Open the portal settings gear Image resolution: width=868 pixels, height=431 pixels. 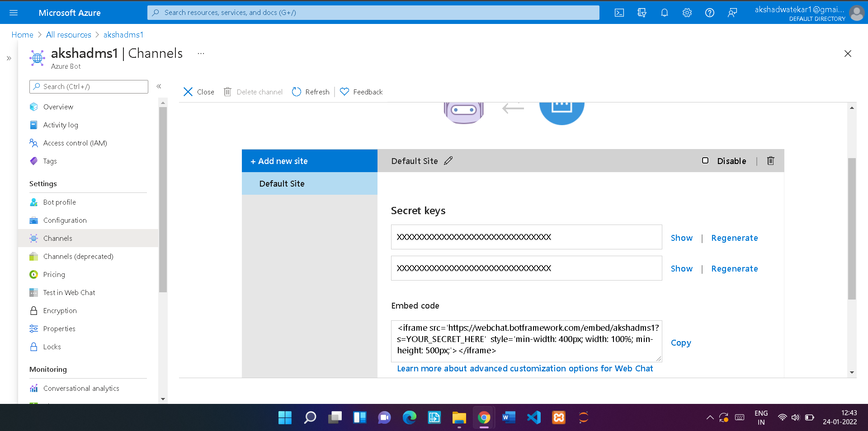(687, 13)
